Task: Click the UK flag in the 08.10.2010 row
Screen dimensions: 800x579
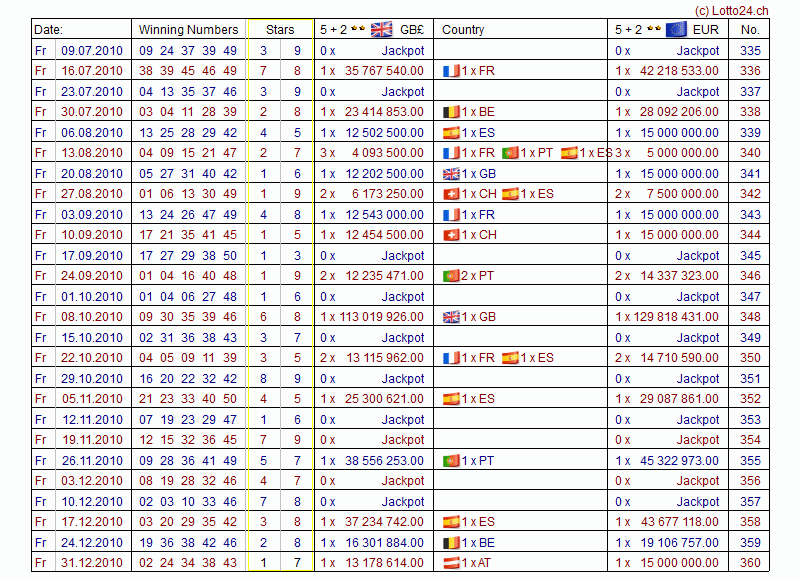Action: tap(450, 317)
